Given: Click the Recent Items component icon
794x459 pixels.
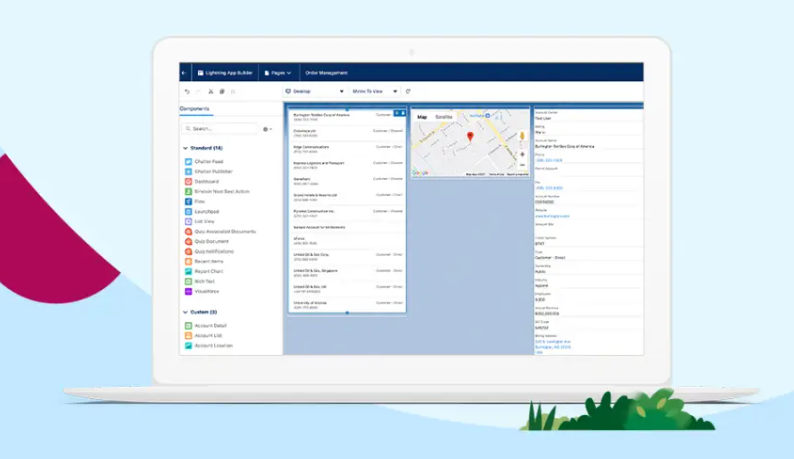Looking at the screenshot, I should (x=188, y=261).
